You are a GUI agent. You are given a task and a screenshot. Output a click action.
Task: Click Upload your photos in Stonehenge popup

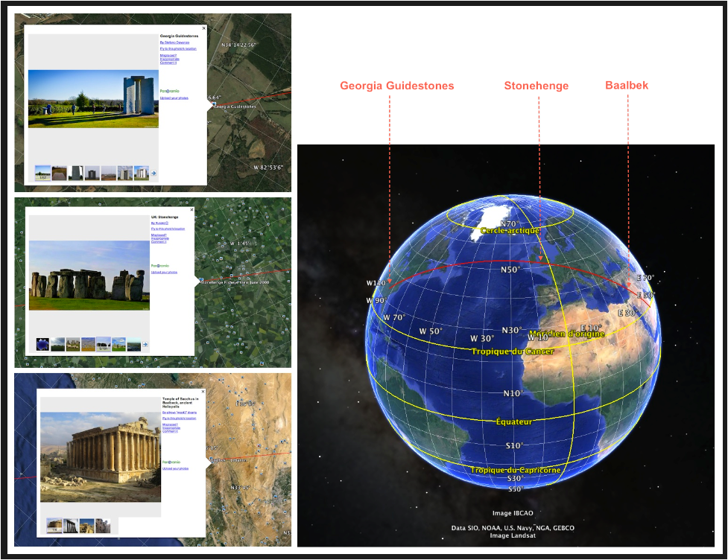click(x=165, y=273)
